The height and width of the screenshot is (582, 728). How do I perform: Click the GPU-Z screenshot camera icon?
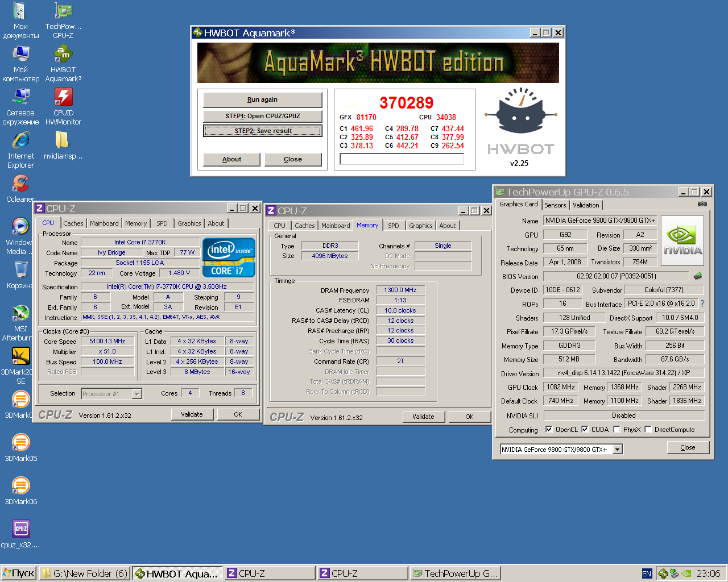coord(702,204)
